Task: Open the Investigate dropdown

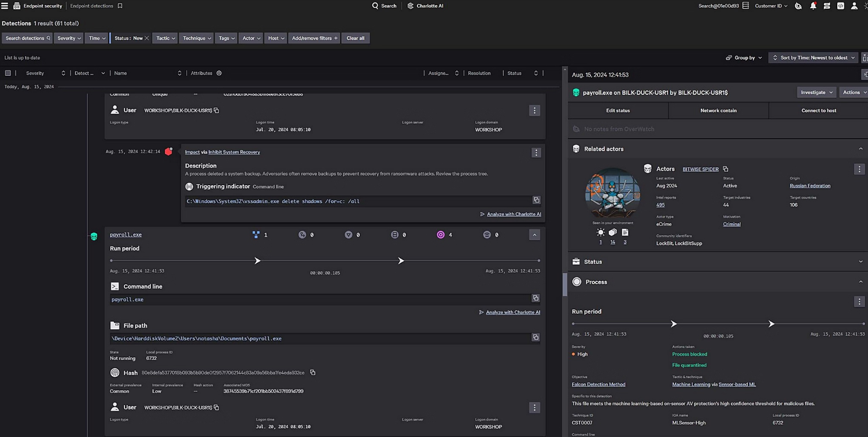Action: tap(816, 93)
